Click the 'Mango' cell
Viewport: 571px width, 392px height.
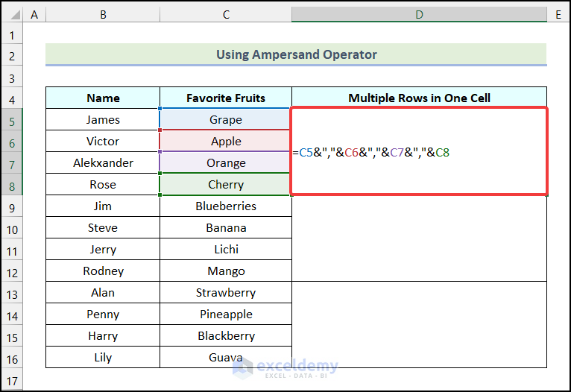226,271
